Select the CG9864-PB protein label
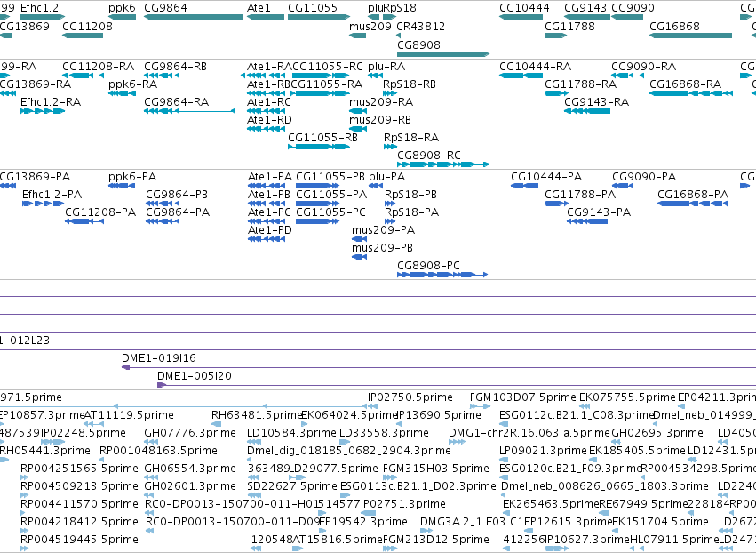756x553 pixels. coord(177,195)
